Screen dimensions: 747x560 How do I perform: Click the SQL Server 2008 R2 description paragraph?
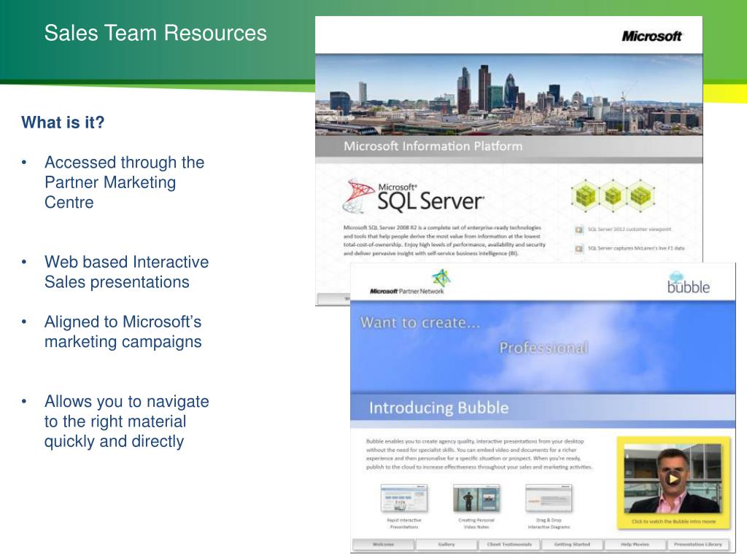click(444, 241)
